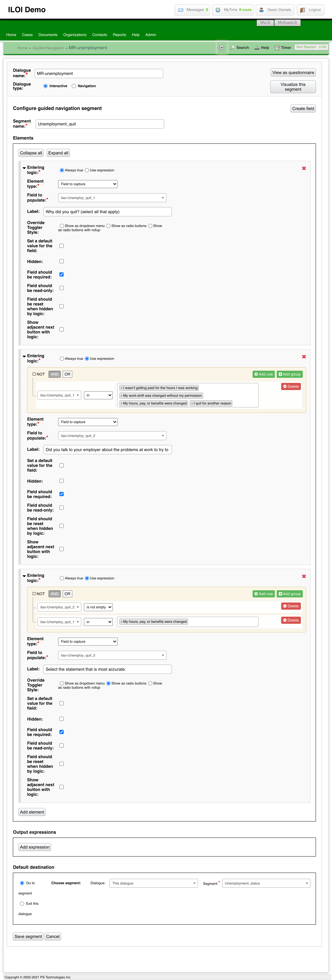
Task: Open the ilao-Unemploy_quit_3 Field to populate dropdown
Action: coord(112,655)
